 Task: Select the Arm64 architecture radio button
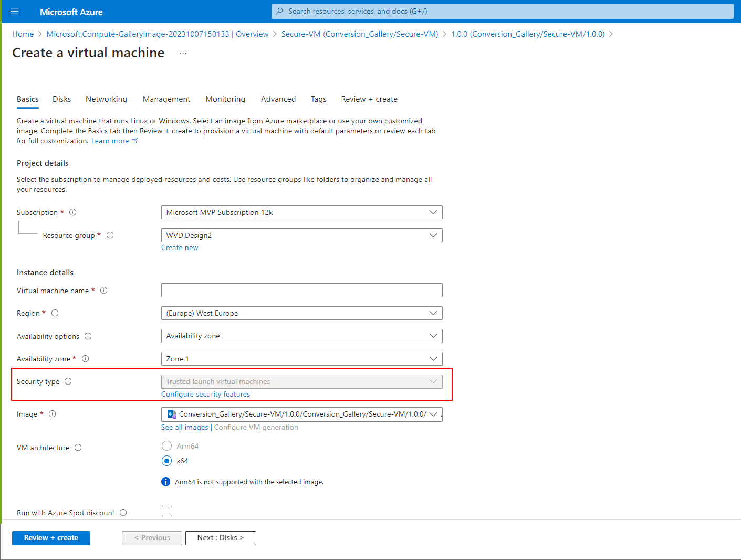pyautogui.click(x=167, y=446)
